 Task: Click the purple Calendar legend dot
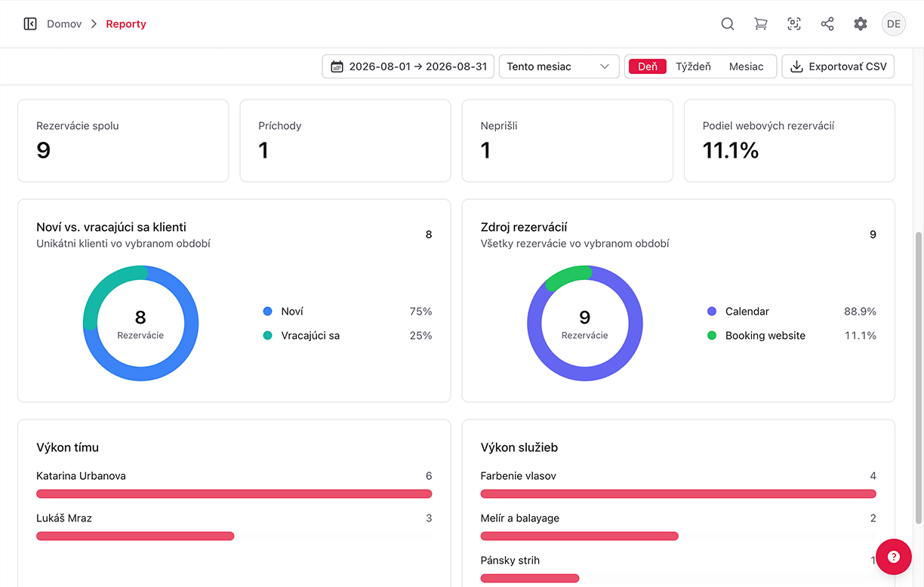[712, 311]
